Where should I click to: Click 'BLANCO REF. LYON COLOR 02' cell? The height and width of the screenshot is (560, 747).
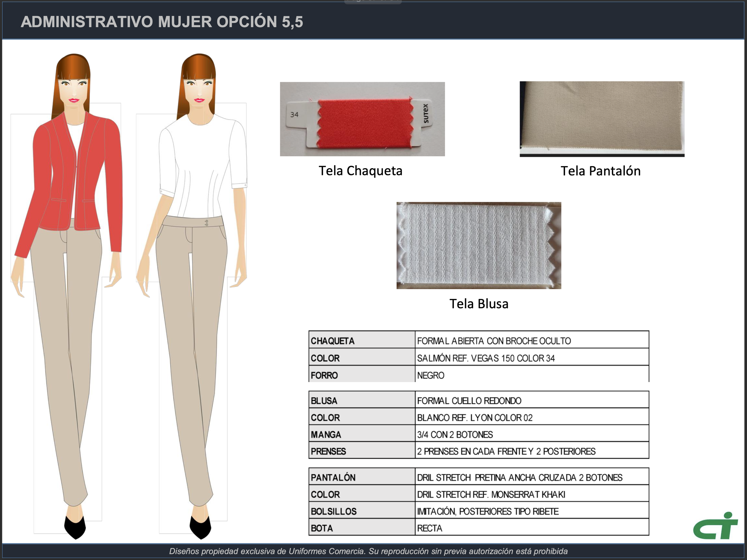[474, 417]
